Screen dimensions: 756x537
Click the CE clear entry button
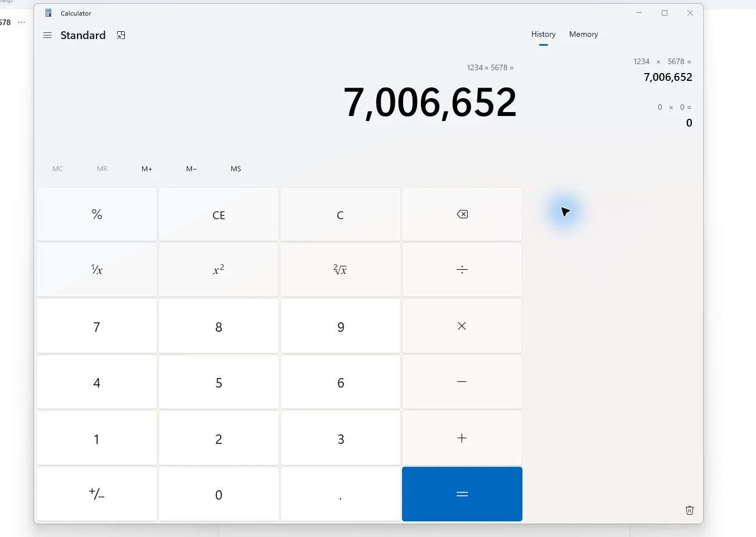tap(219, 214)
